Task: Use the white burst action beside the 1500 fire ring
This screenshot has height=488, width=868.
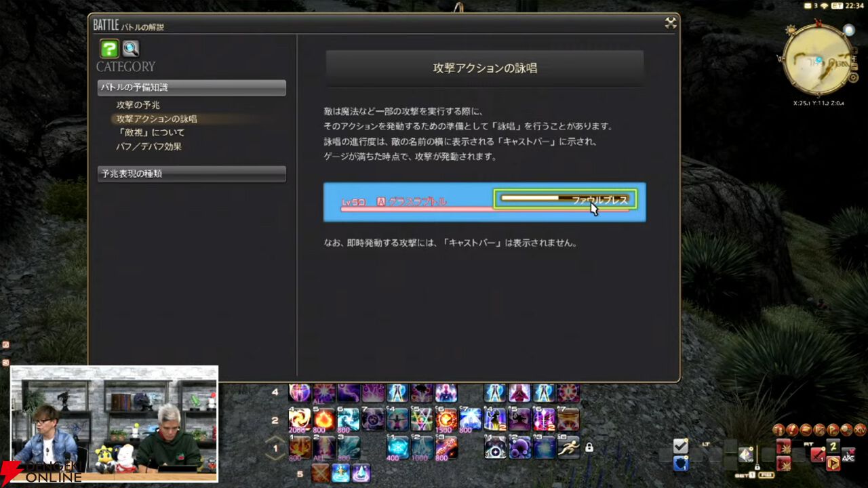Action: (471, 419)
